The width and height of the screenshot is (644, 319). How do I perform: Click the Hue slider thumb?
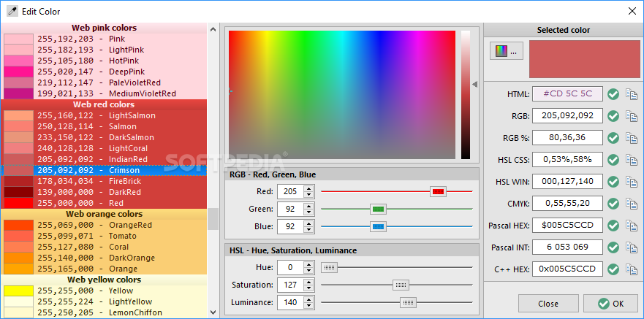pos(329,268)
